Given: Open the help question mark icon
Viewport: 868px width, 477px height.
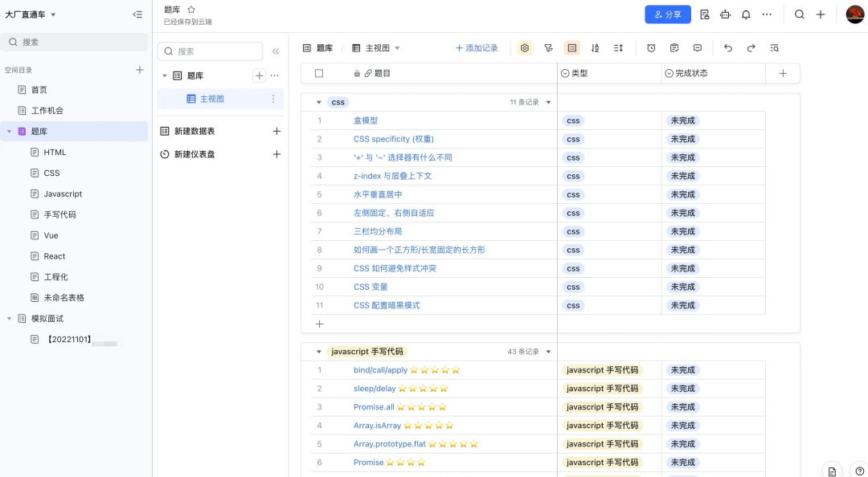Looking at the screenshot, I should tap(860, 471).
